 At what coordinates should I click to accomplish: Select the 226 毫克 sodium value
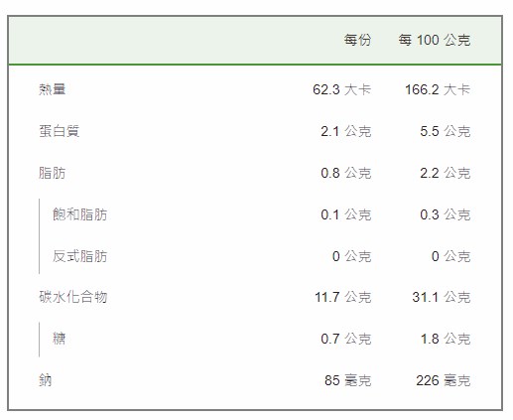click(x=443, y=380)
